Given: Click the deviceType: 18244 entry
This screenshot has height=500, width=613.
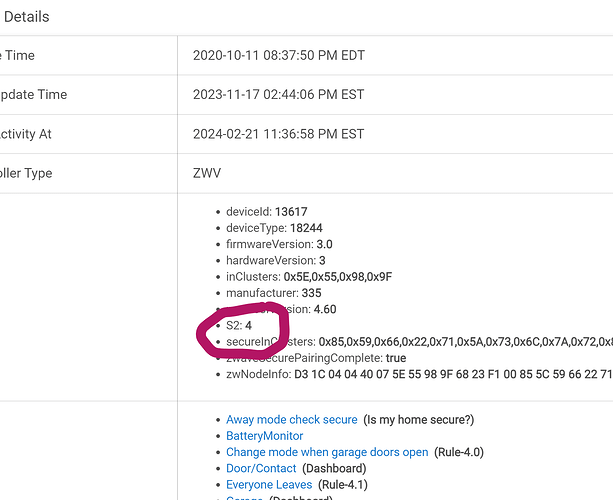Looking at the screenshot, I should click(x=274, y=228).
